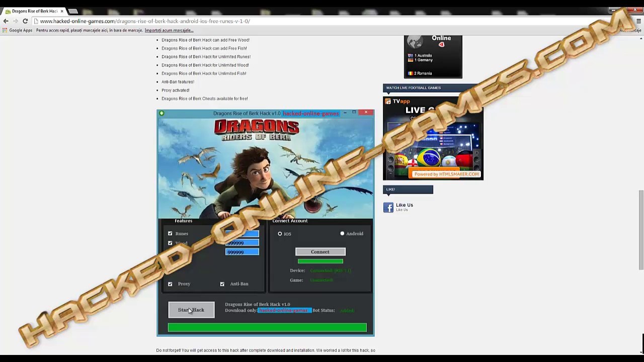Screen dimensions: 644x362
Task: Click the '1 Australia' visitor entry
Action: click(x=420, y=56)
